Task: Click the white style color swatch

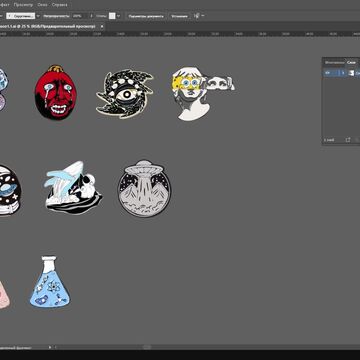Action: pos(112,16)
